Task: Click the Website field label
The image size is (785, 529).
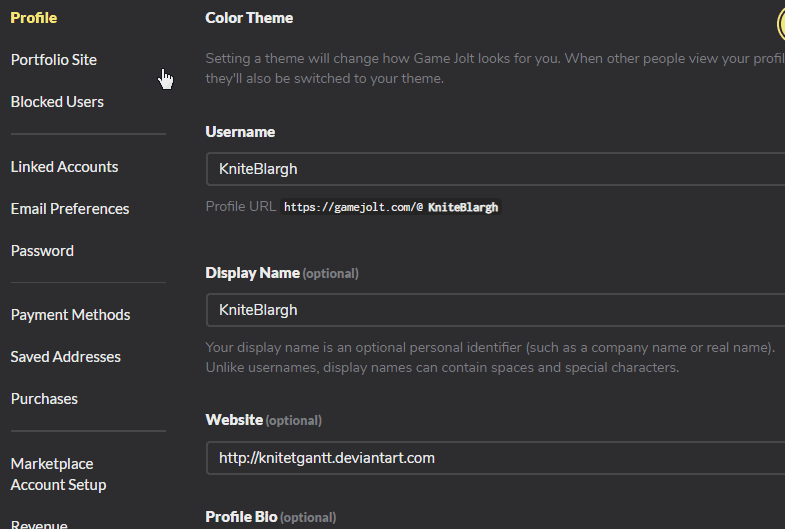Action: tap(234, 420)
